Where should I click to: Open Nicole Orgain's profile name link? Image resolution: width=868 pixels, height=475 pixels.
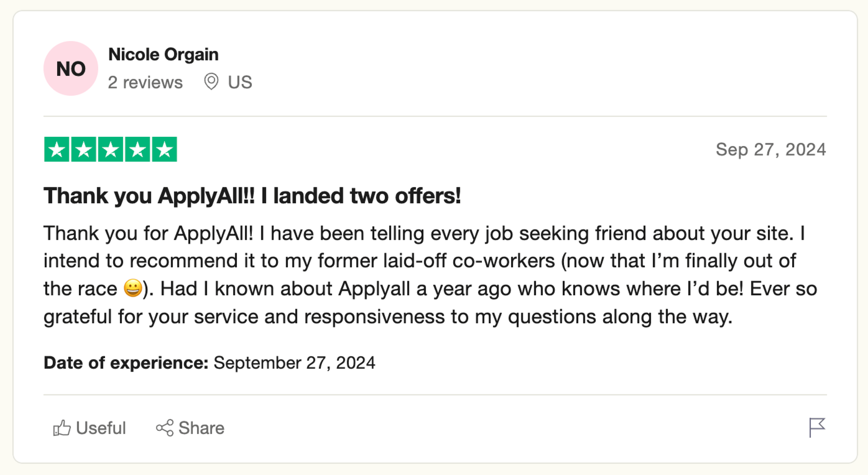click(x=163, y=55)
